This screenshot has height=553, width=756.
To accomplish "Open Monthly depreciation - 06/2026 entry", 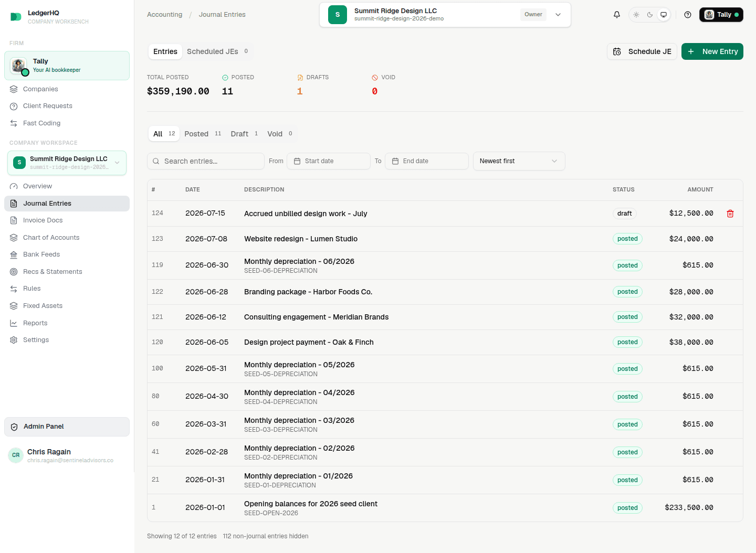I will (x=445, y=265).
